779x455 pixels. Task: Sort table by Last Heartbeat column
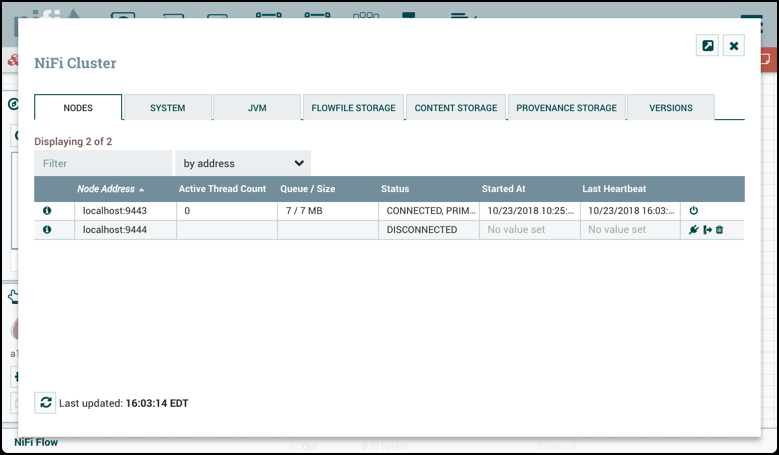(x=615, y=189)
